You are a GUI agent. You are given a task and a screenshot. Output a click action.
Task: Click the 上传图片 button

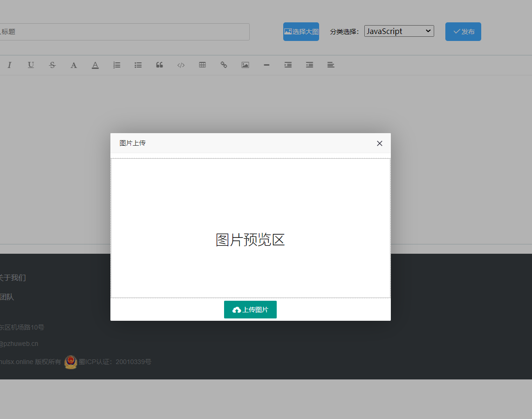tap(250, 310)
